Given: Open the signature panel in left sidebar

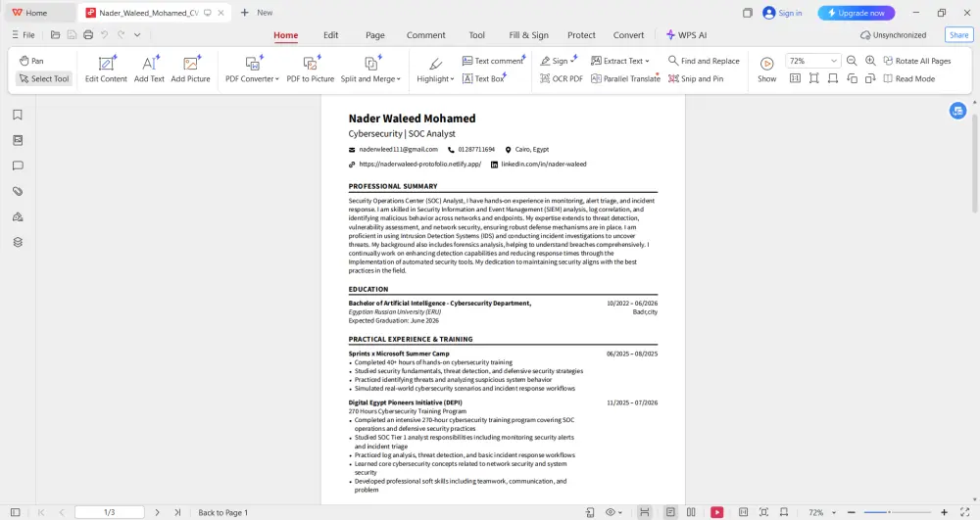Looking at the screenshot, I should tap(18, 217).
